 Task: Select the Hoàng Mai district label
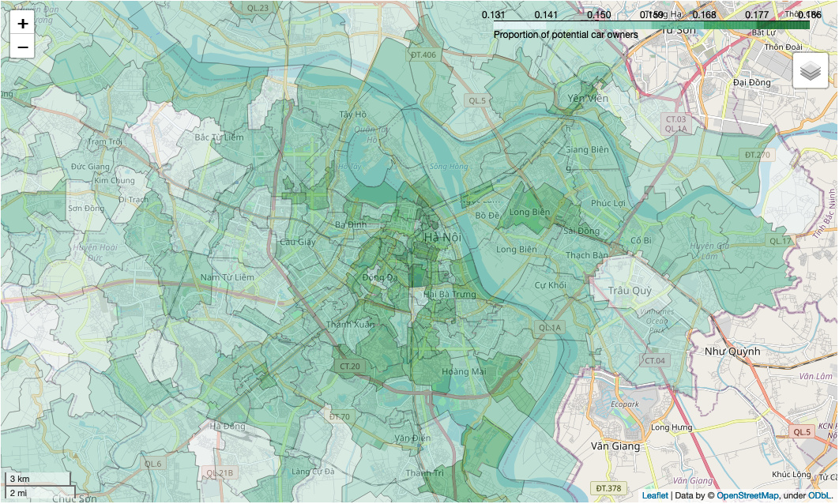(464, 372)
